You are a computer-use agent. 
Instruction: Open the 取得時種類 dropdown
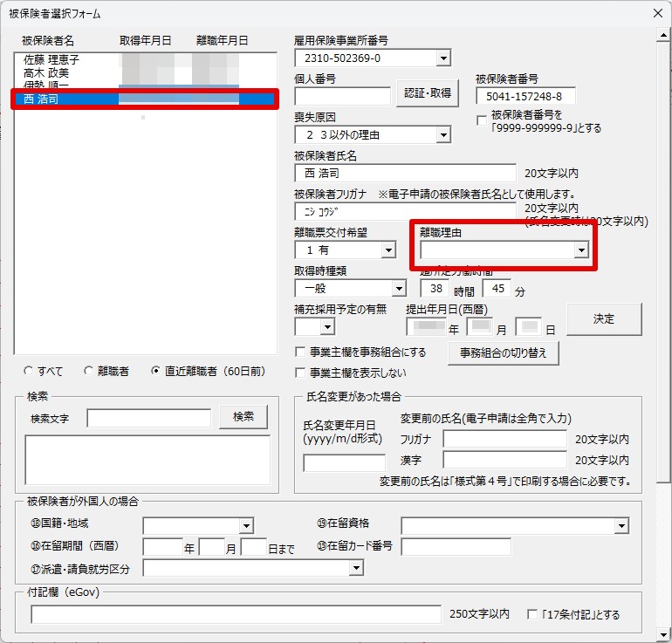(399, 288)
